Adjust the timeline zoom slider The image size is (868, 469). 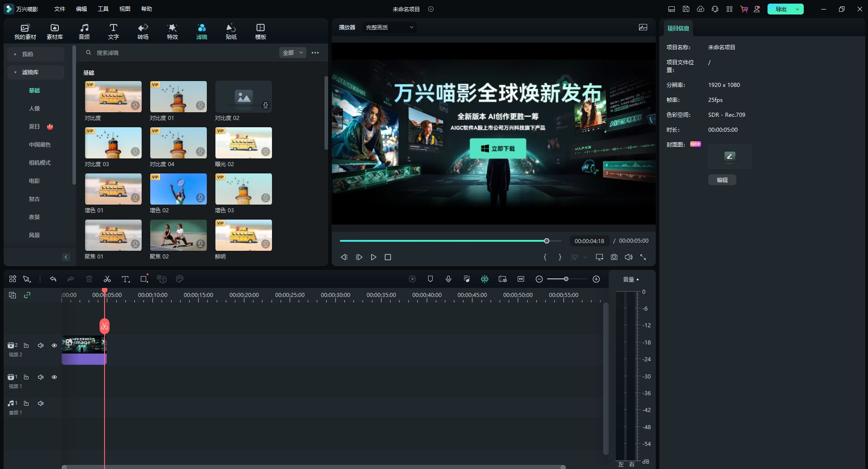[567, 279]
